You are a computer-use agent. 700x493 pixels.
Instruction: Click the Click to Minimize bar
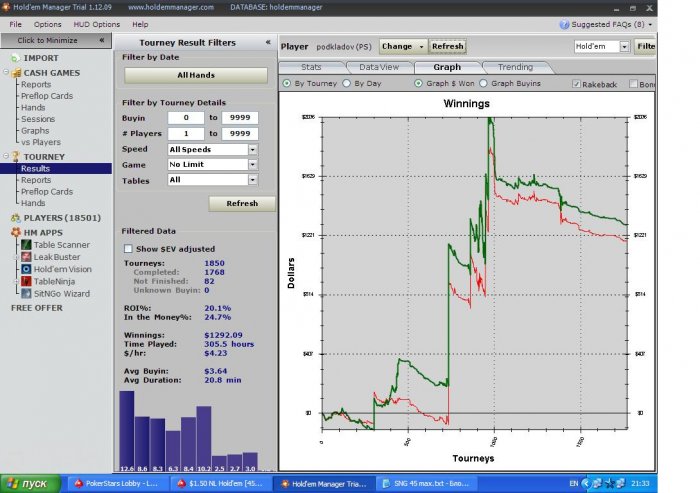pos(56,41)
